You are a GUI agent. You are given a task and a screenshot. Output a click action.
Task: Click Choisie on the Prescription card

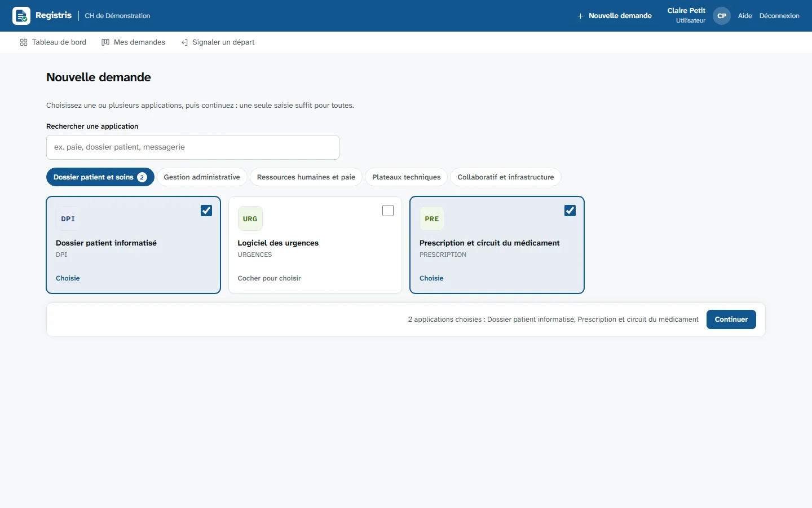(x=431, y=278)
